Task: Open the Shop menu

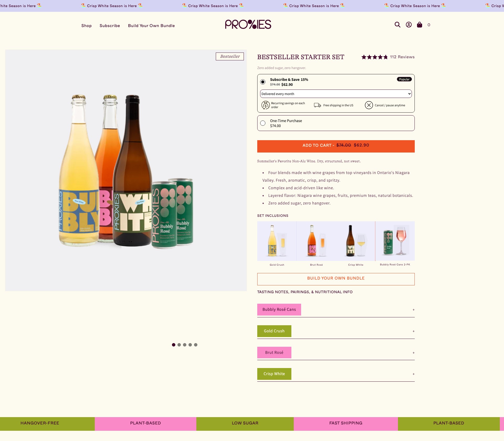Action: [86, 26]
